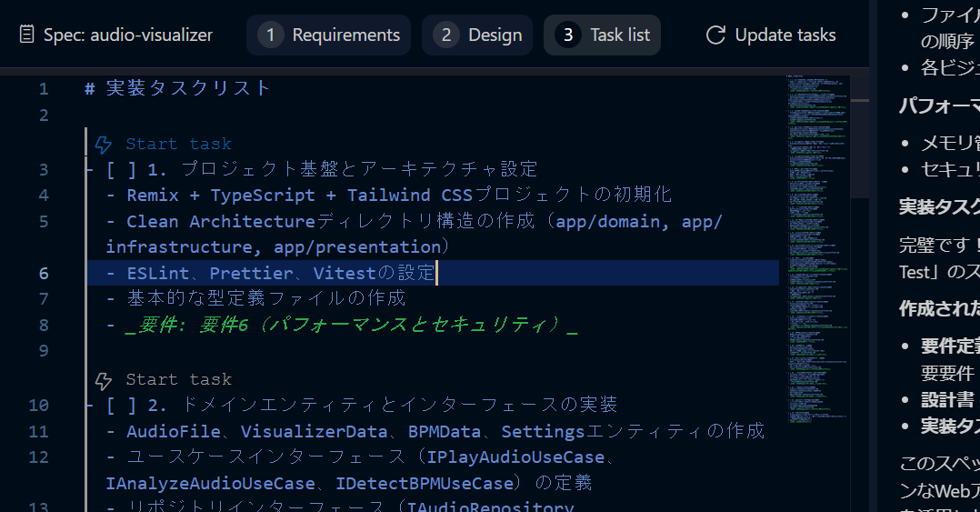Select the Task list tab

[602, 35]
